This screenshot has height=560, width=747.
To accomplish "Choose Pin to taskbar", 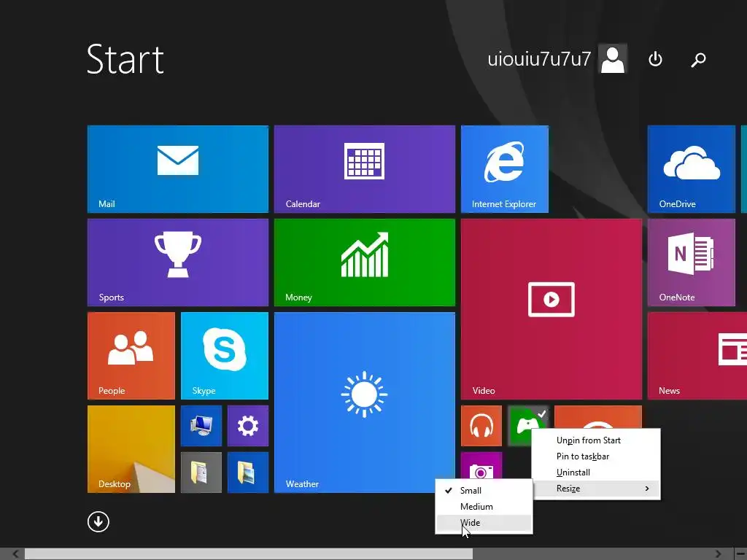I will point(596,456).
